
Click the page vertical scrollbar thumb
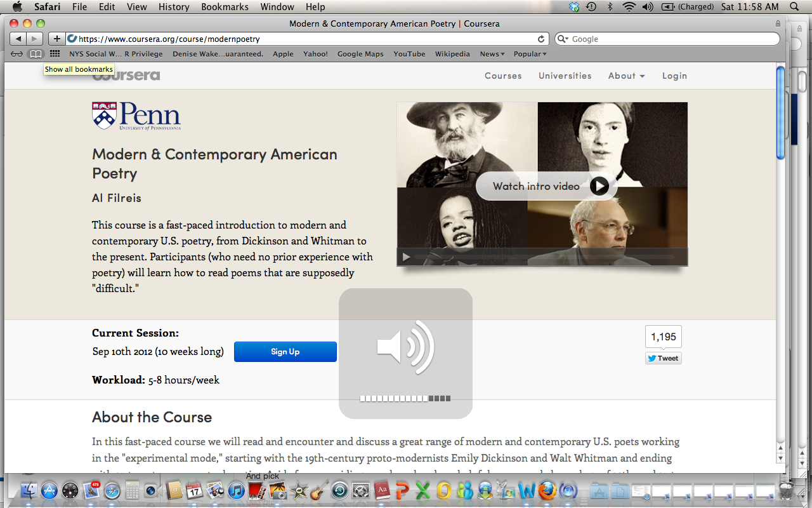pyautogui.click(x=780, y=112)
